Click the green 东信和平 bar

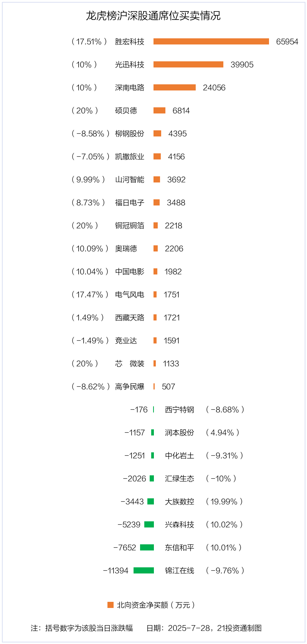(x=147, y=547)
